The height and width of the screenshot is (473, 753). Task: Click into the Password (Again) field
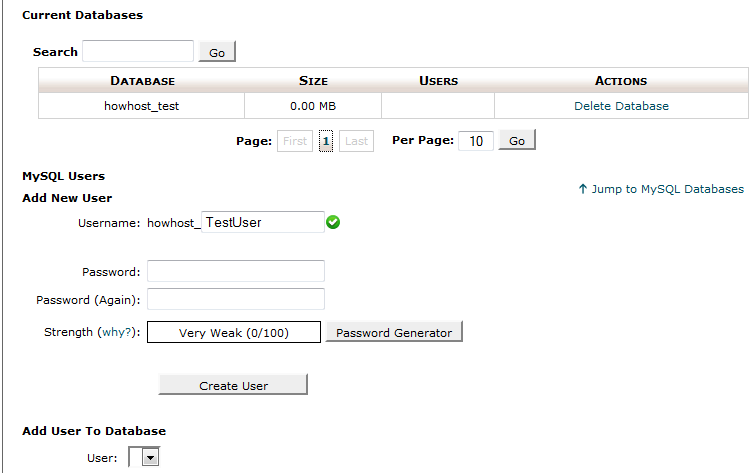click(x=236, y=299)
